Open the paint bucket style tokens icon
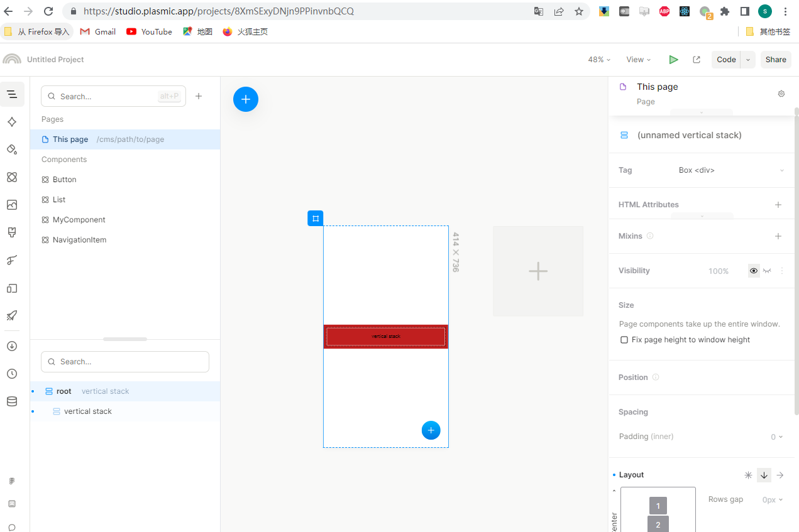Screen dimensions: 799x532 12,149
